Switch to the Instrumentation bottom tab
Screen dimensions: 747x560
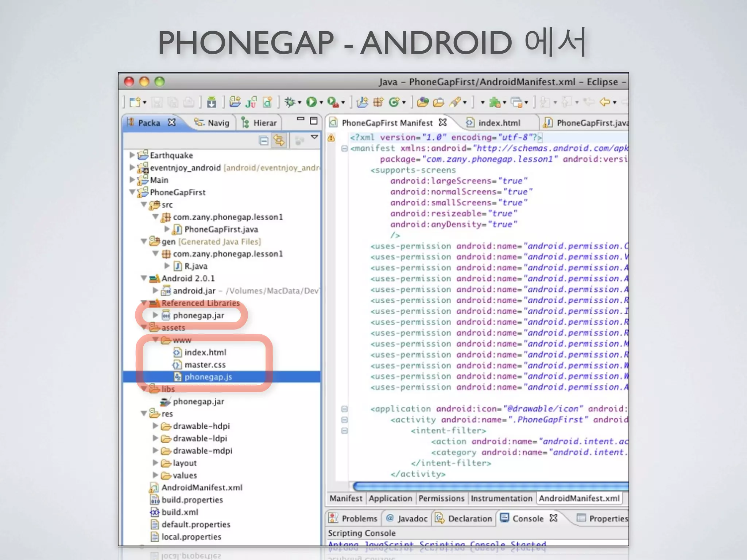502,498
